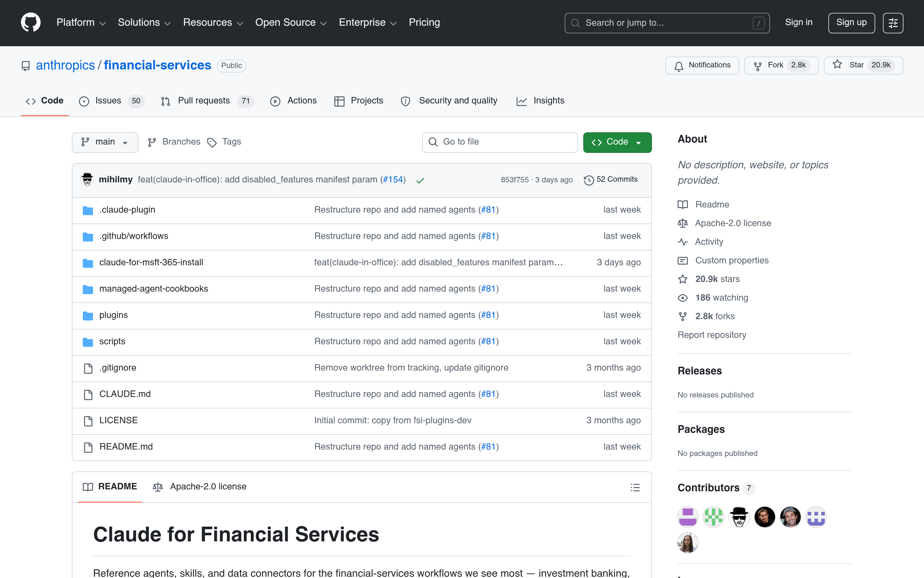Click the Custom properties note icon
The width and height of the screenshot is (924, 578).
(683, 261)
